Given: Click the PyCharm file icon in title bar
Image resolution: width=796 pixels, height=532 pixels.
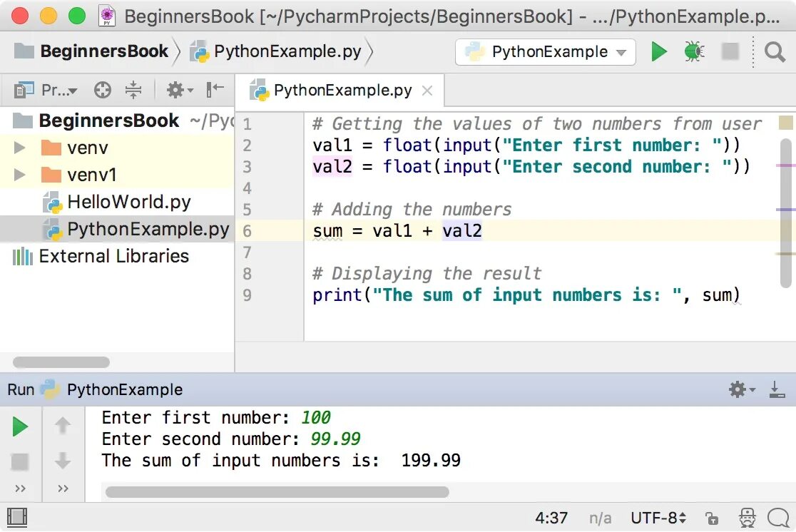Looking at the screenshot, I should [106, 16].
